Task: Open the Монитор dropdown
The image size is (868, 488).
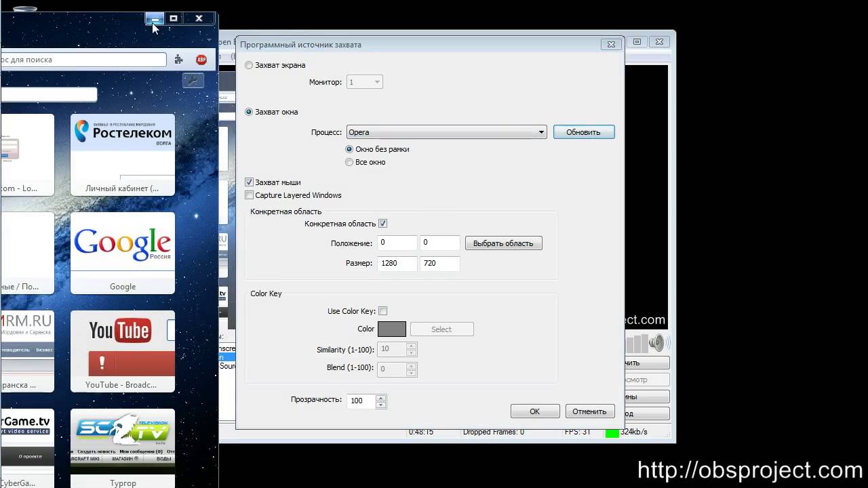Action: point(365,82)
